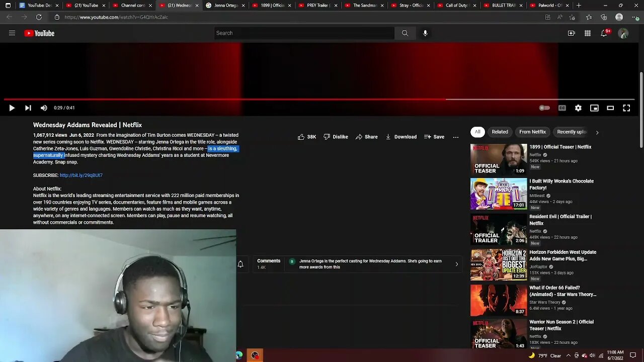644x362 pixels.
Task: Like the video with 38K likes
Action: [307, 137]
